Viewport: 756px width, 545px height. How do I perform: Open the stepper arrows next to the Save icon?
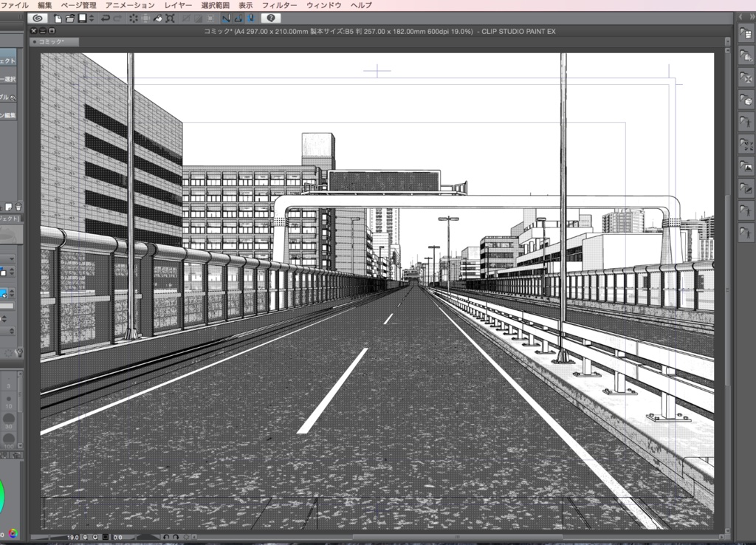click(x=91, y=17)
